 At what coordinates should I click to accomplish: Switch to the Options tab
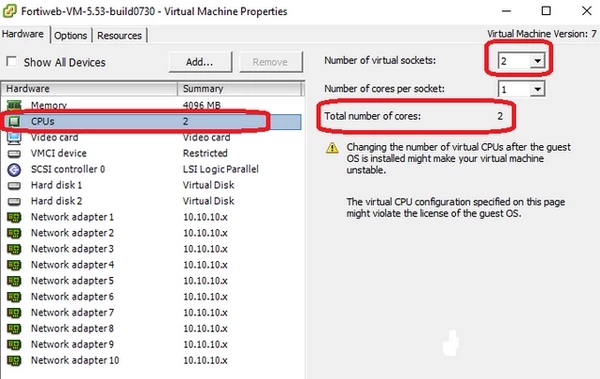coord(70,35)
